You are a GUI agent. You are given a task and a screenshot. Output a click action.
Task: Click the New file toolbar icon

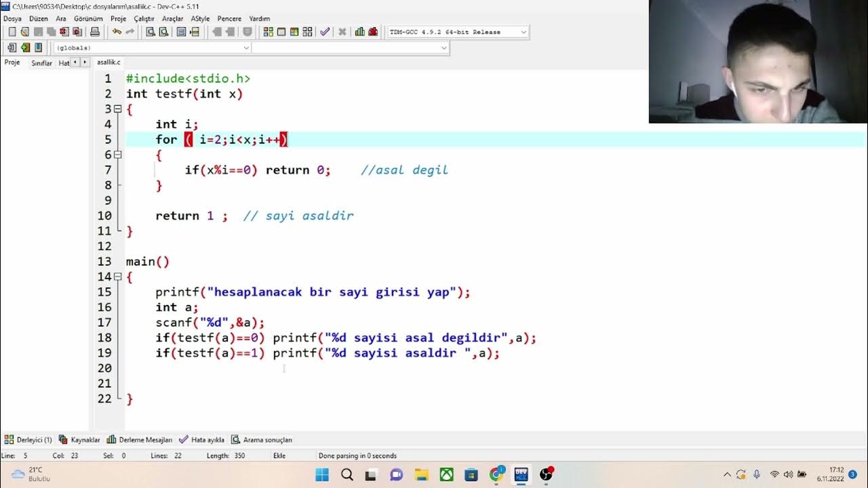click(12, 32)
